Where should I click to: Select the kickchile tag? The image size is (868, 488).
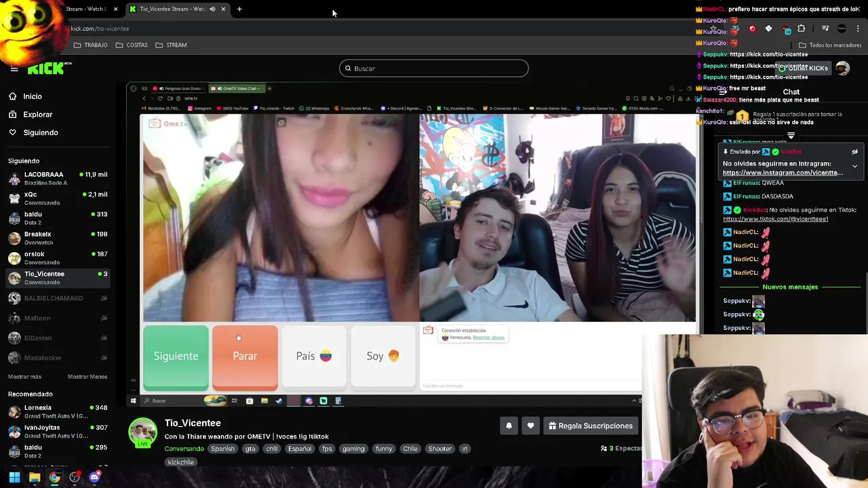pos(180,462)
